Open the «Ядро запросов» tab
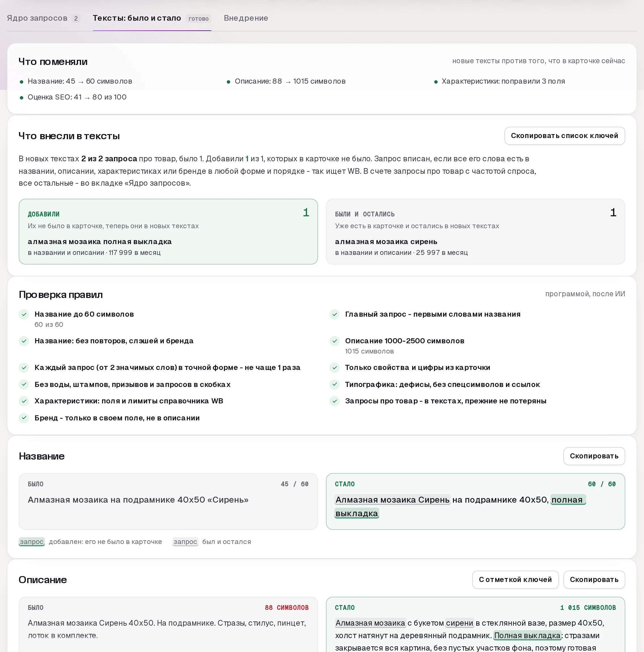The image size is (644, 652). [x=43, y=18]
